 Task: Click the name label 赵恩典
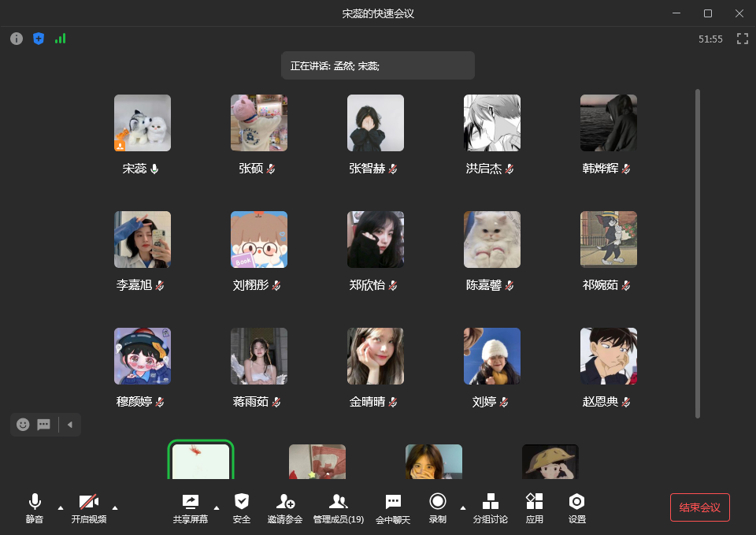click(600, 402)
